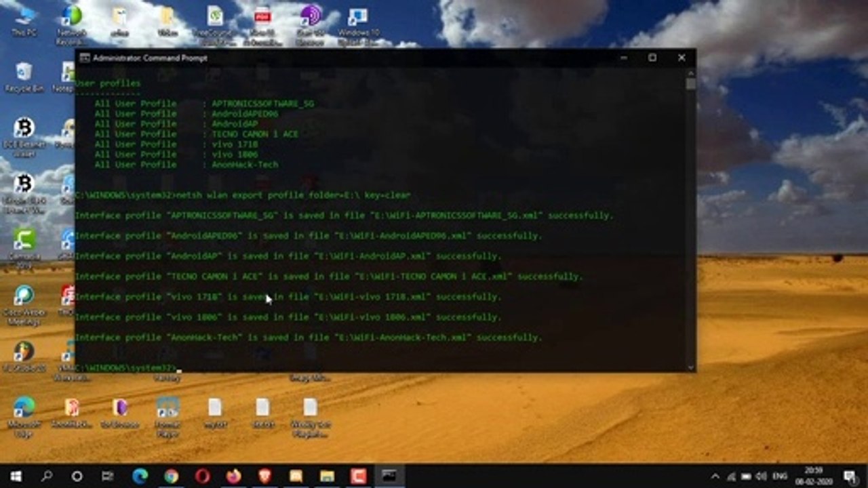868x488 pixels.
Task: Click the Windows Start button
Action: [16, 476]
